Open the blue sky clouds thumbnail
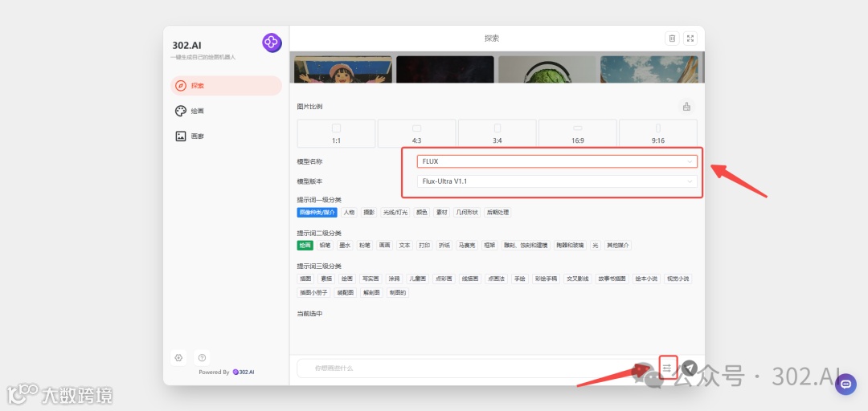 tap(649, 69)
